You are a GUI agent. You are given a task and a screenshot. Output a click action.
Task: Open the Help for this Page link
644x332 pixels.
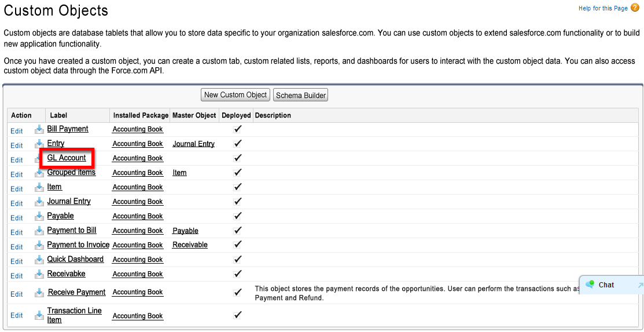(603, 8)
